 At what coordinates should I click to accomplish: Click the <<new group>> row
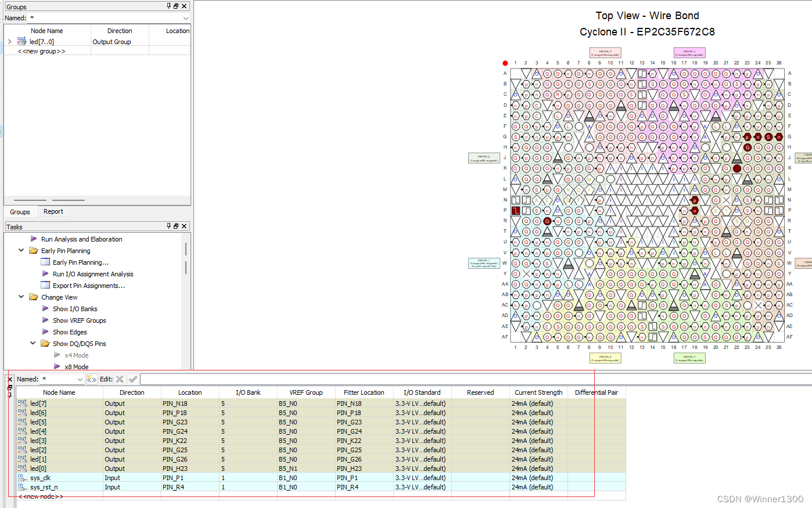(41, 51)
